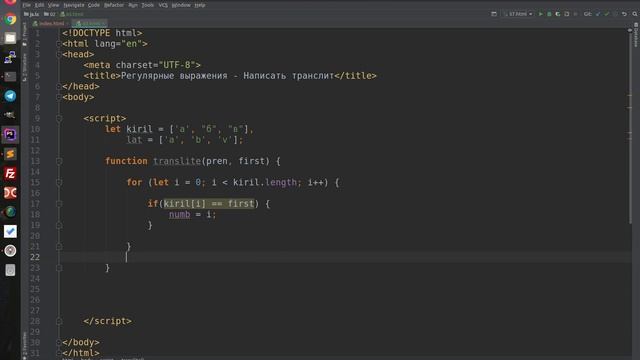
Task: Open Search Everywhere magnifier icon
Action: pos(635,14)
